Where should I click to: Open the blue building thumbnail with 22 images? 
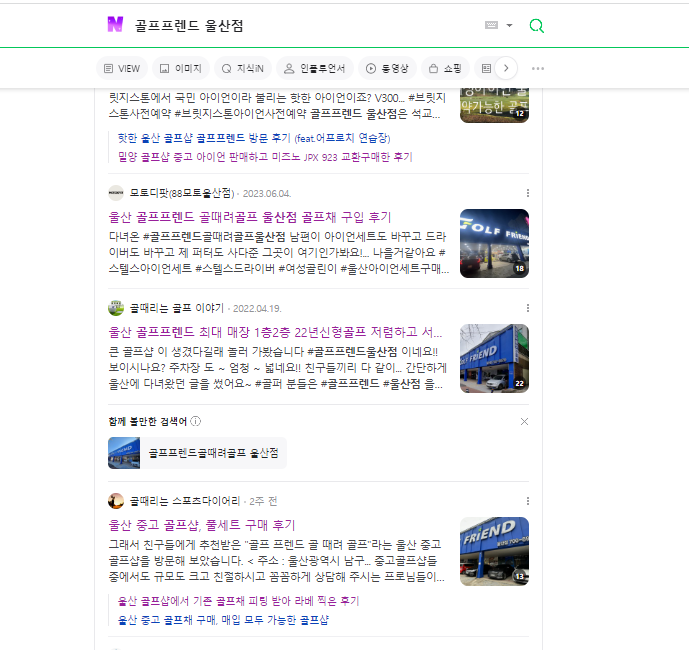tap(494, 359)
